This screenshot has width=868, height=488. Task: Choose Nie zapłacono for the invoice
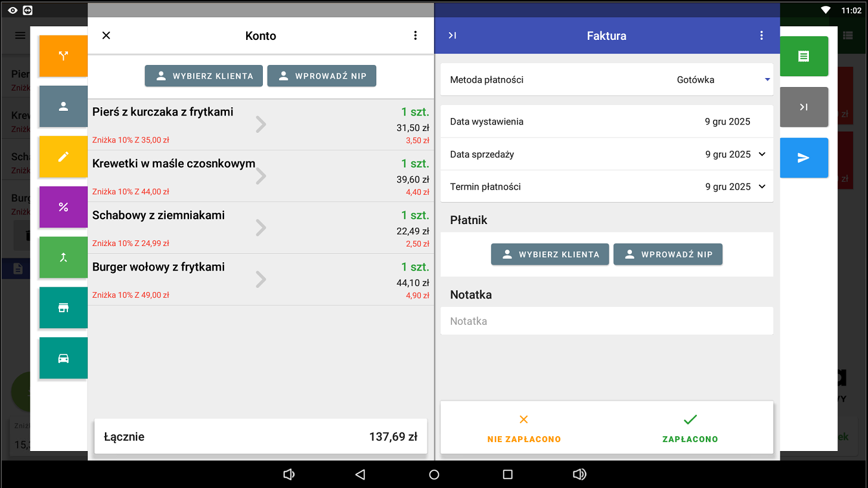[x=524, y=428]
